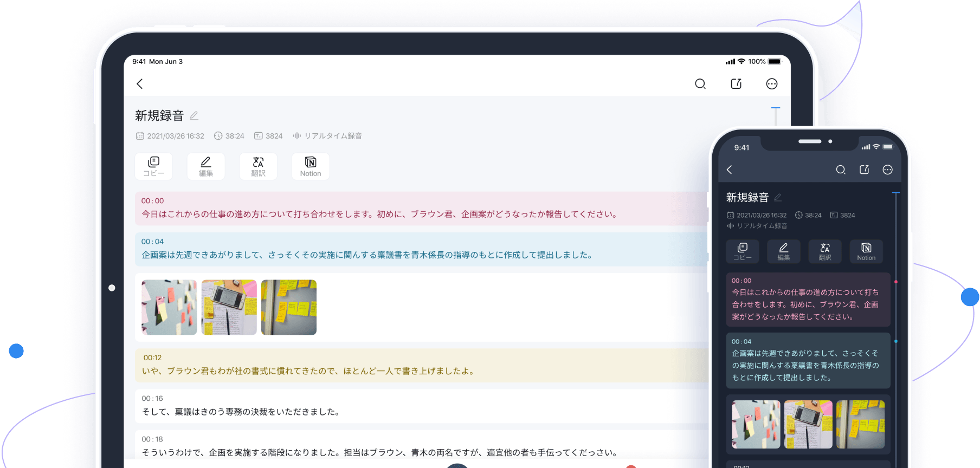Edit the 新規録音 title on tablet
This screenshot has width=980, height=468.
tap(194, 116)
